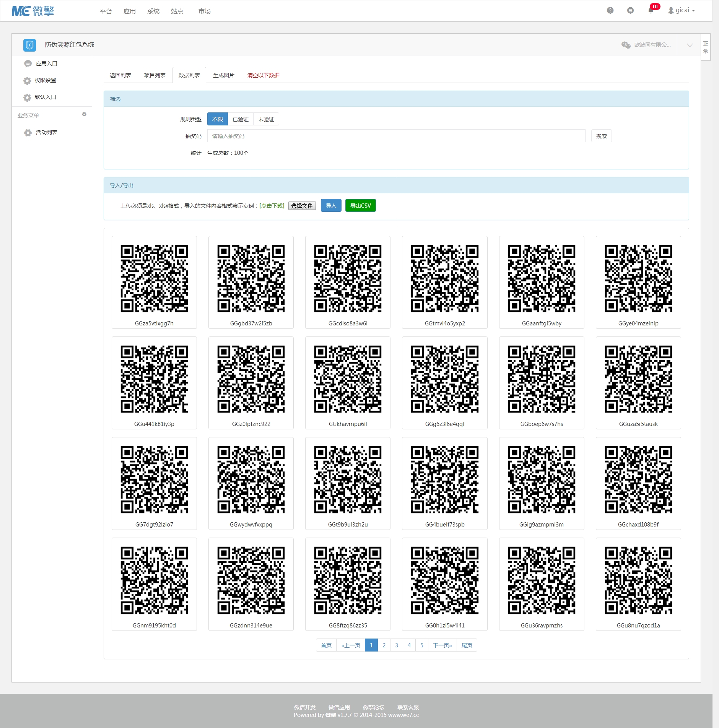Click the 默认入口 gear icon
This screenshot has width=719, height=728.
pyautogui.click(x=27, y=97)
